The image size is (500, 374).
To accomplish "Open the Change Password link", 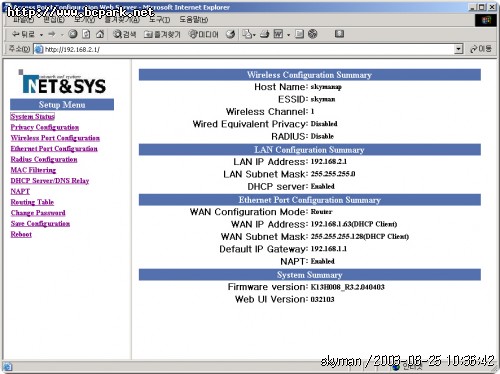I will pyautogui.click(x=38, y=213).
